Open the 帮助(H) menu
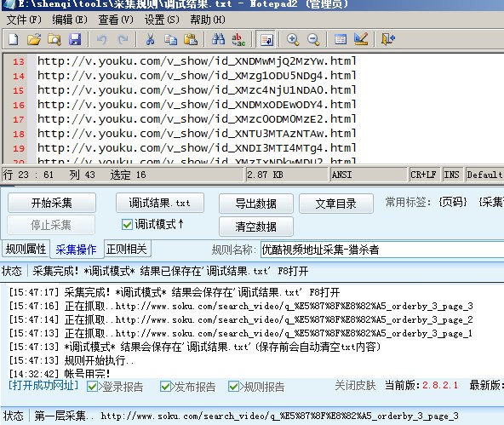Screen dimensions: 504x425 pos(208,20)
